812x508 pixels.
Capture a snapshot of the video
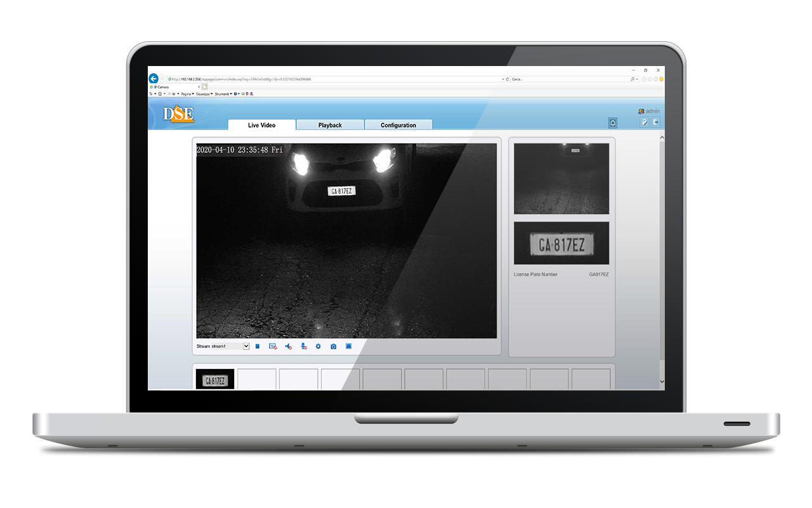[333, 346]
